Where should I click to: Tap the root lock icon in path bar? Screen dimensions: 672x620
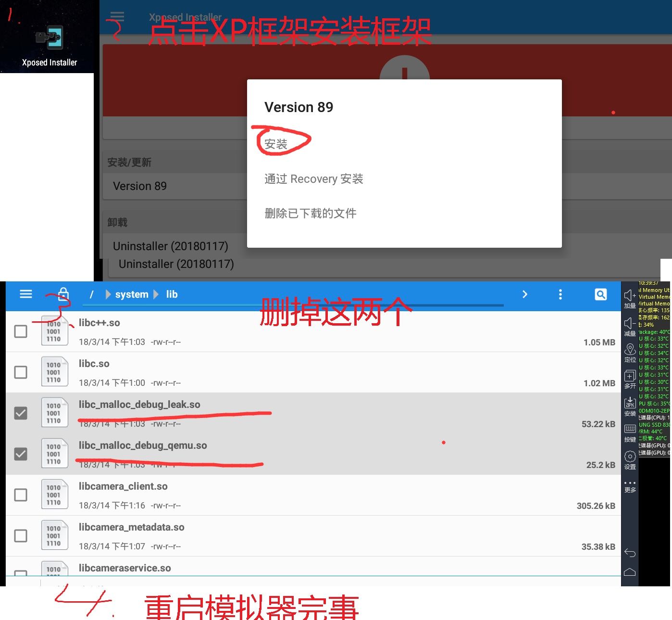tap(63, 294)
